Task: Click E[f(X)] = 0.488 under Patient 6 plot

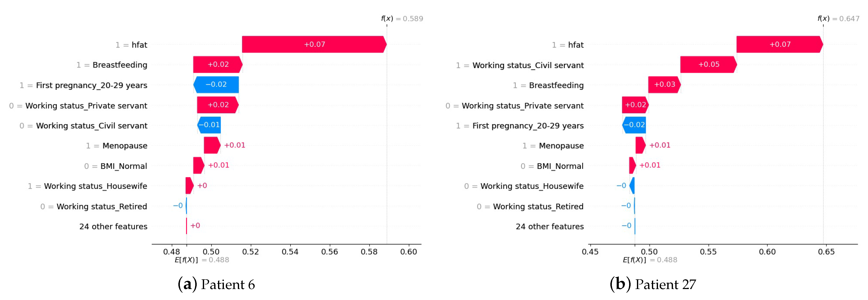Action: [x=202, y=260]
